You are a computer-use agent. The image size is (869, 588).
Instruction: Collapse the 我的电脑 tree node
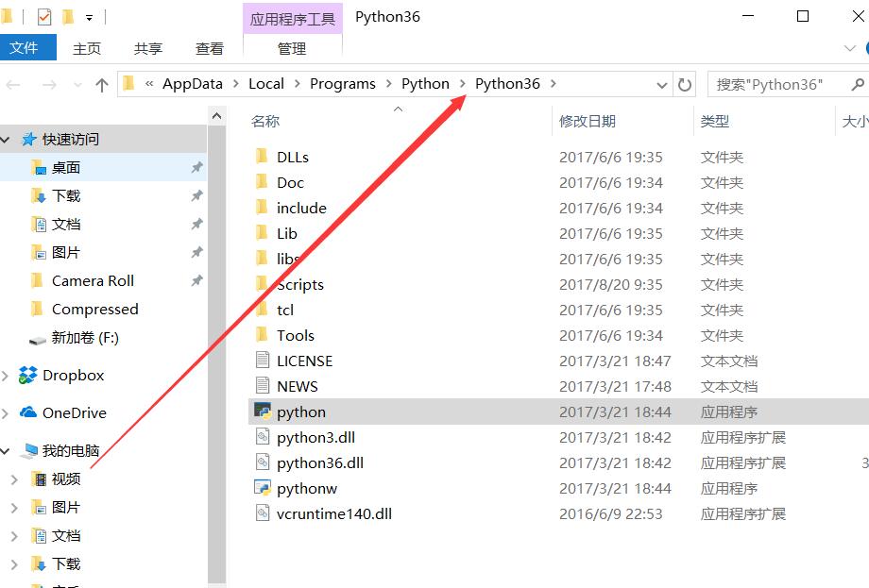point(5,451)
